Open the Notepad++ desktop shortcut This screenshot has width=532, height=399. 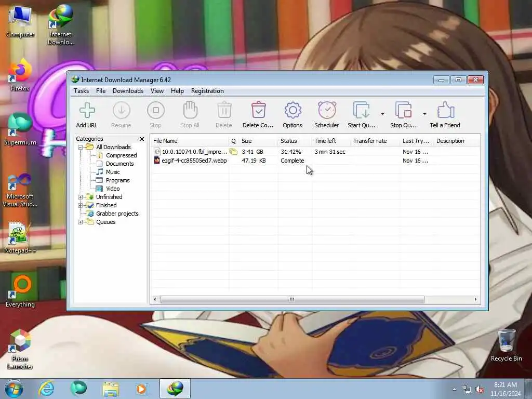click(x=20, y=238)
